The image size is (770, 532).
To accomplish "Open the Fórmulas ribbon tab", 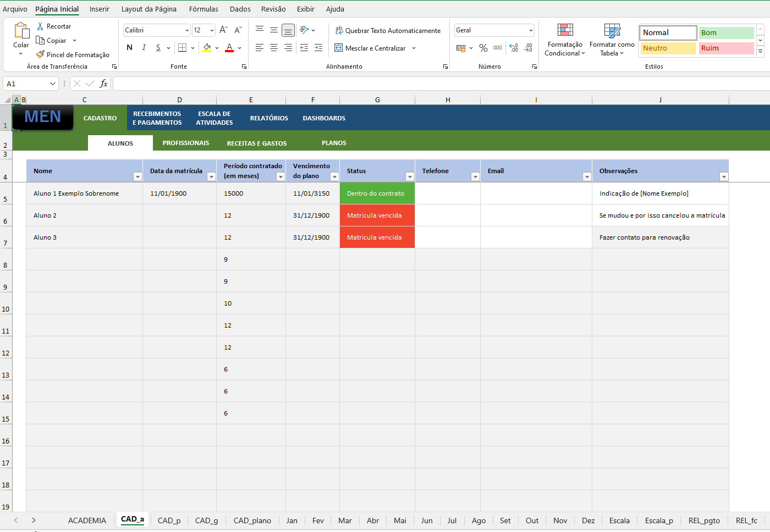I will coord(204,9).
